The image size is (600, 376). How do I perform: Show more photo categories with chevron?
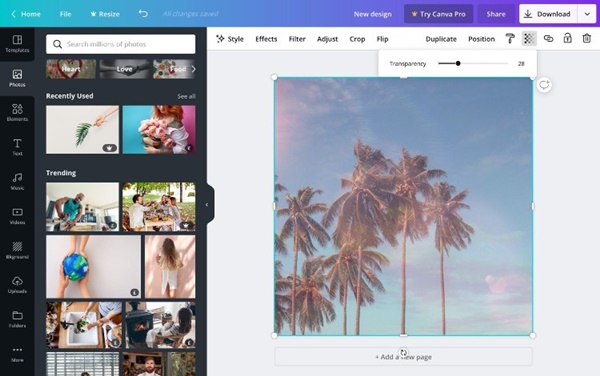point(193,69)
